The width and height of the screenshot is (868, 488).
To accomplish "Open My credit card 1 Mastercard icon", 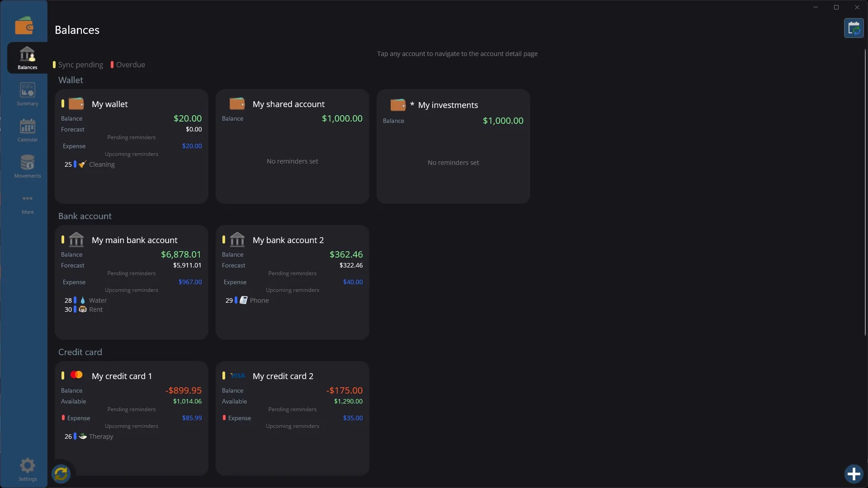I will (x=76, y=375).
